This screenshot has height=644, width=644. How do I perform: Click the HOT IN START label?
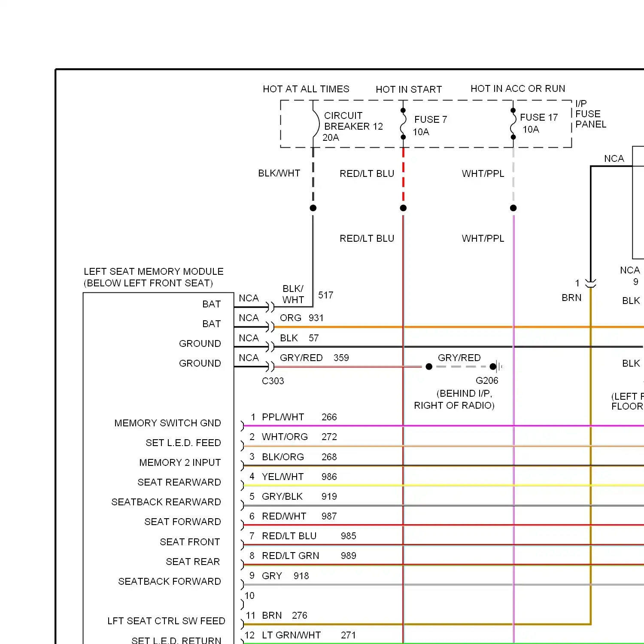409,89
